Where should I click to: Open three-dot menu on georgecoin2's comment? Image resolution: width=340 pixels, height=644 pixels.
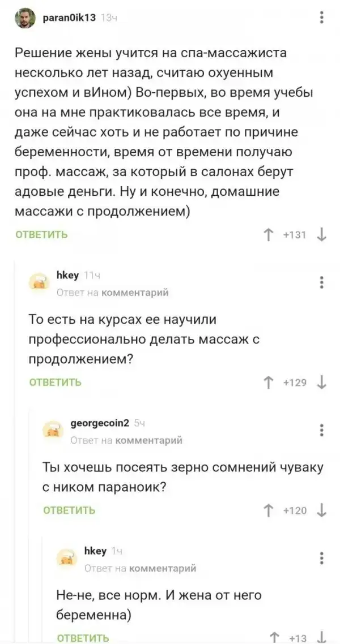(322, 430)
